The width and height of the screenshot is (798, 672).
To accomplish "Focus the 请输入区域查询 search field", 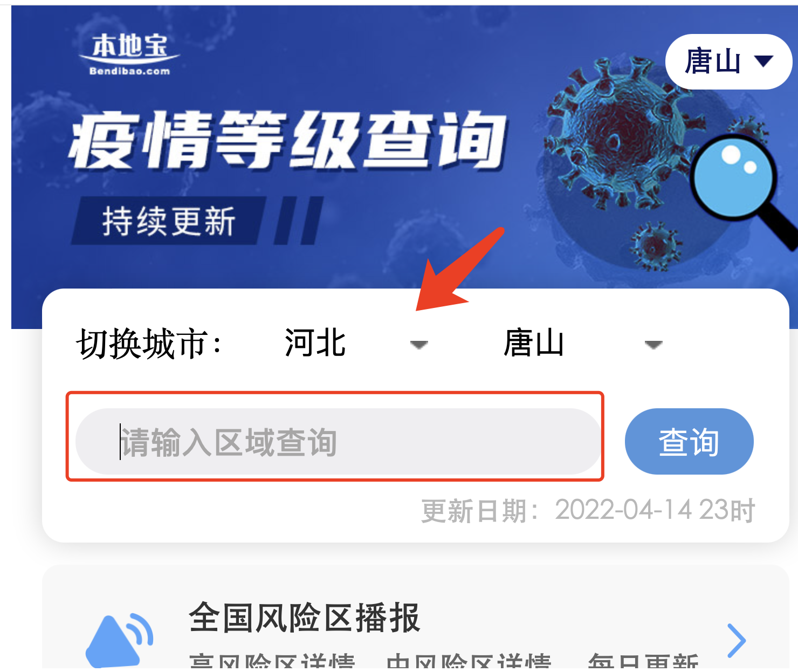I will point(338,442).
